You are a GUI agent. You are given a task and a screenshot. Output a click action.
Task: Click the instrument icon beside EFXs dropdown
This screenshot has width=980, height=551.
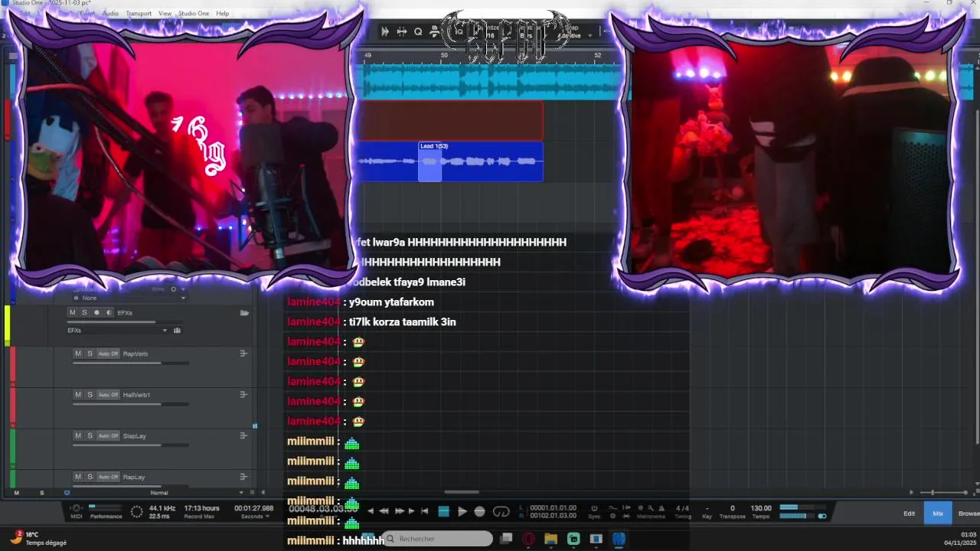tap(177, 331)
